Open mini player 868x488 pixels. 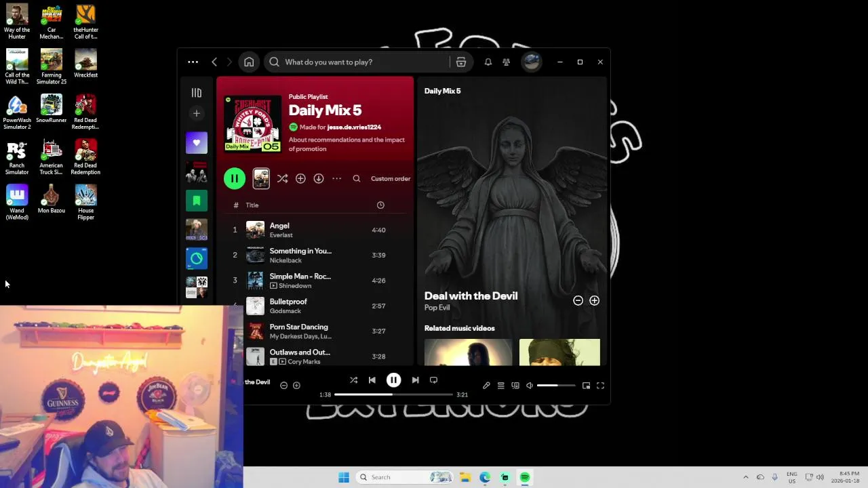click(x=586, y=386)
